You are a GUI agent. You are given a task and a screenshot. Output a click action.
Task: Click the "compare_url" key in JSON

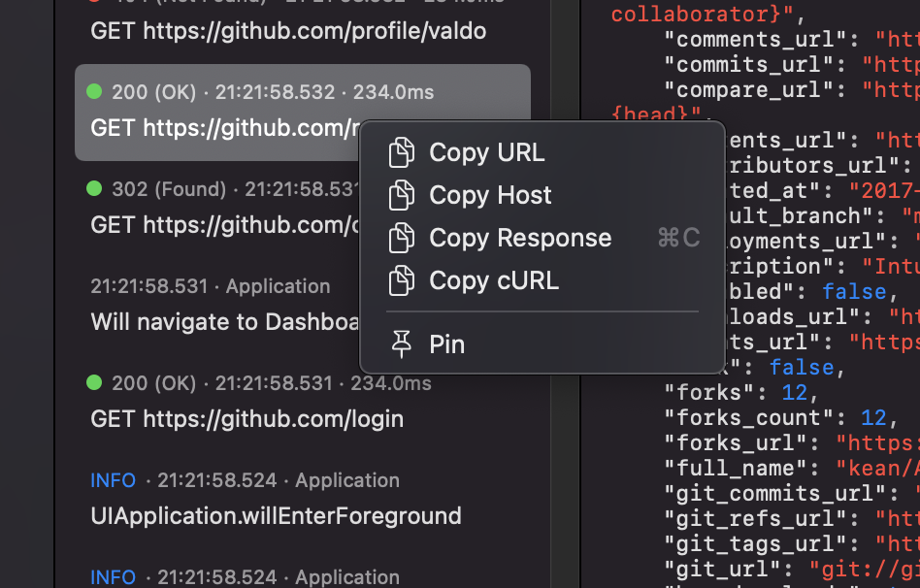(748, 90)
